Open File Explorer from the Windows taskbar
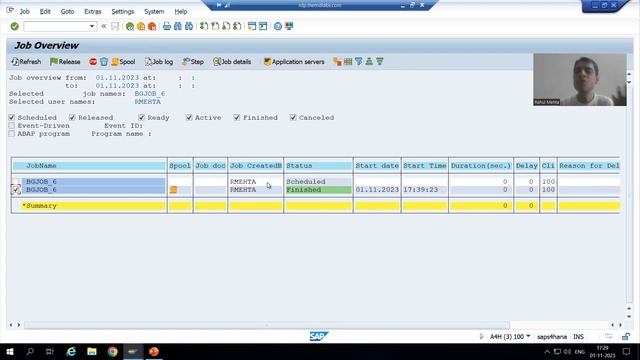The width and height of the screenshot is (640, 360). coord(92,352)
